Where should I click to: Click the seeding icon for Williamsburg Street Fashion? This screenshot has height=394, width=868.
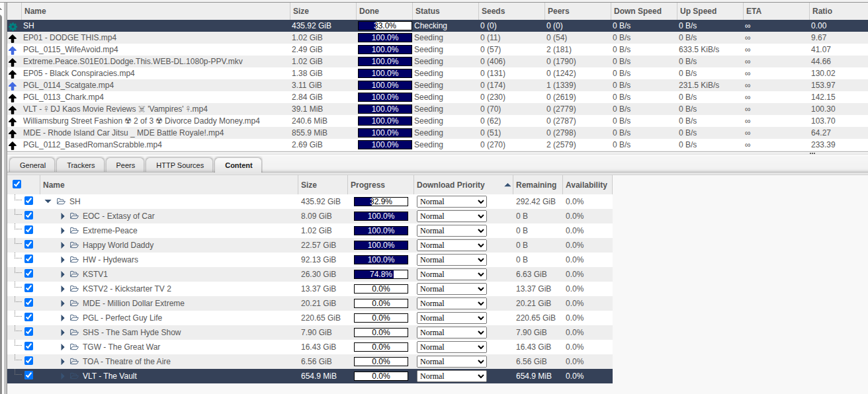pos(13,121)
